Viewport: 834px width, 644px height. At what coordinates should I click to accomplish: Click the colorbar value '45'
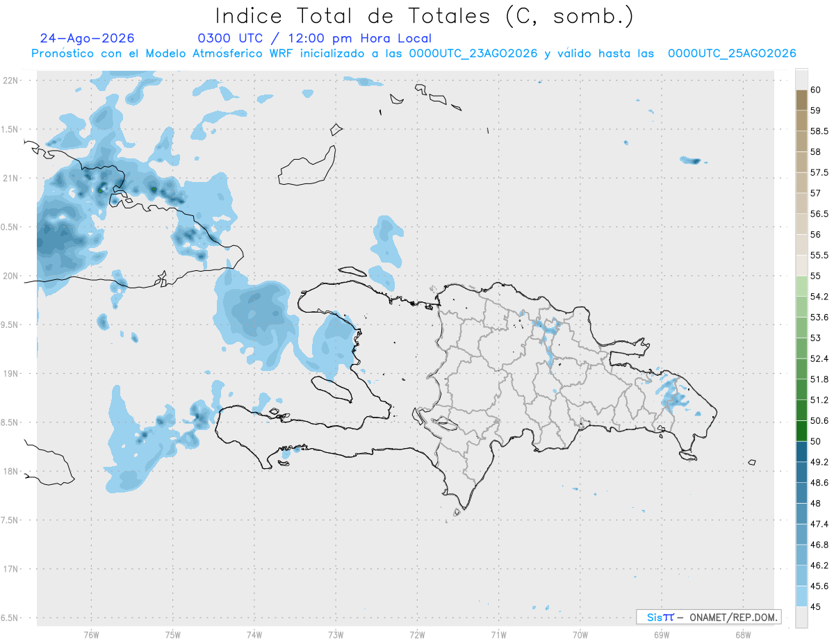815,606
